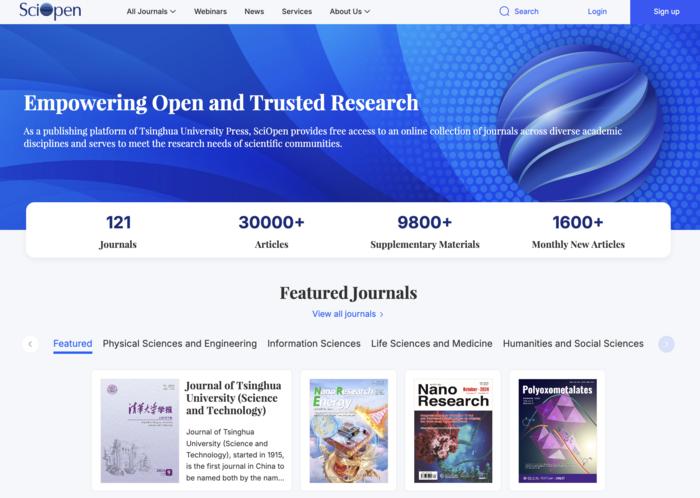Viewport: 700px width, 498px height.
Task: Click Empowering Open and Trusted Research headline
Action: [221, 103]
